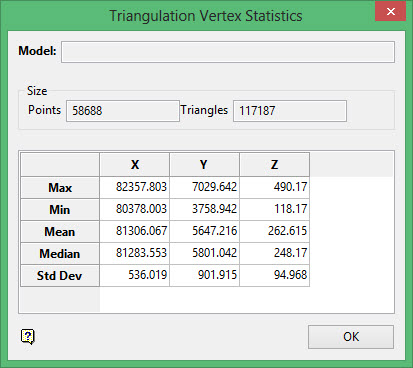The width and height of the screenshot is (413, 368).
Task: Click the Min Y cell 3758.942
Action: point(204,209)
